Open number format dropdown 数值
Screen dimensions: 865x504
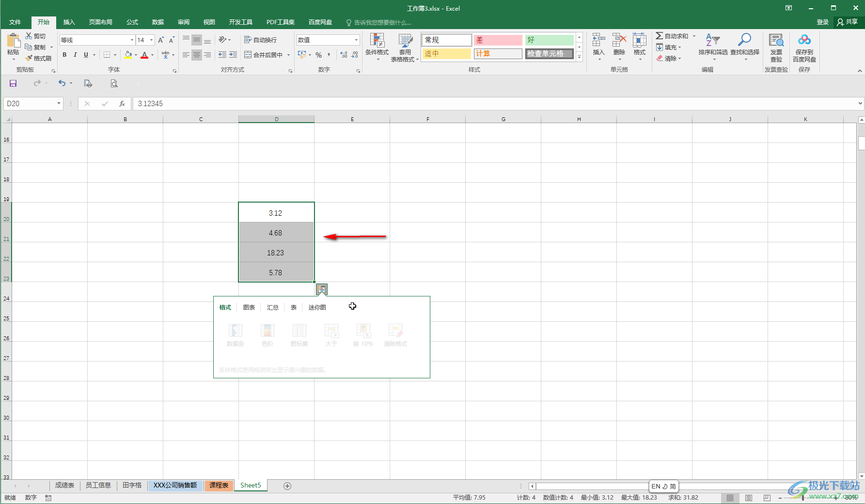[x=356, y=40]
